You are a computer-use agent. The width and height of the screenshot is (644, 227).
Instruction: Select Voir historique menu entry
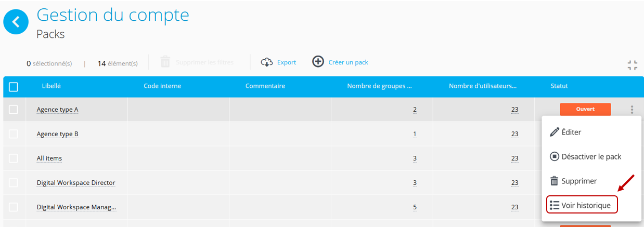(582, 205)
